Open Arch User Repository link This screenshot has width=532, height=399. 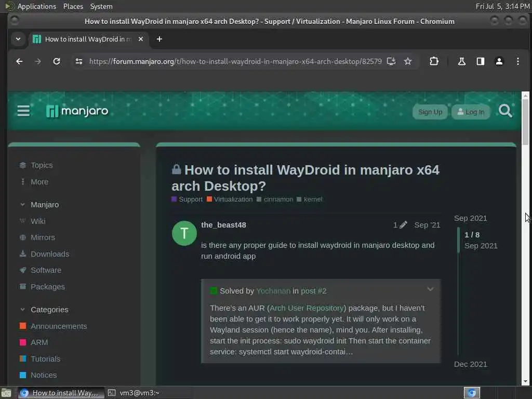(x=307, y=308)
